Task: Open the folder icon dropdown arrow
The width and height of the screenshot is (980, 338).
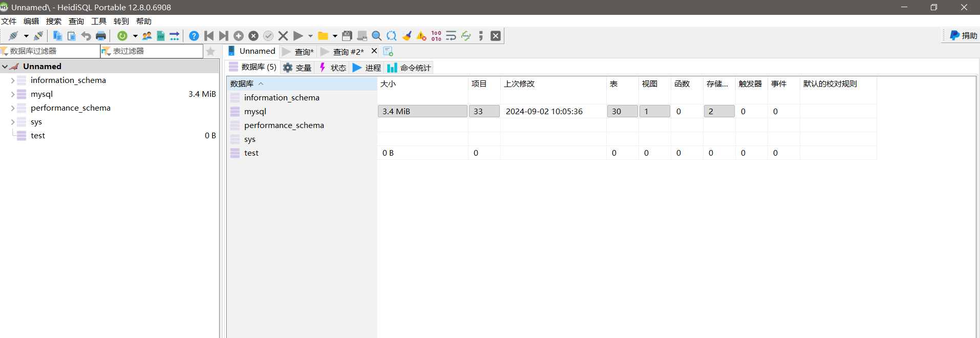Action: [x=335, y=36]
